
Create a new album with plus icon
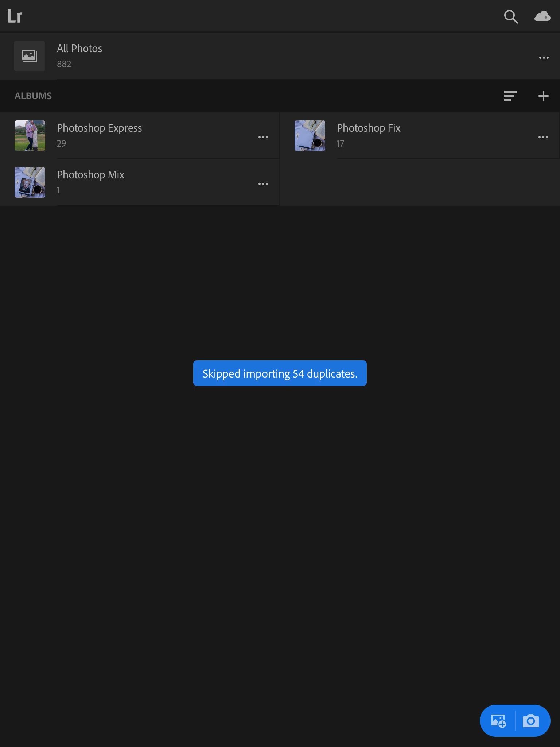[543, 96]
